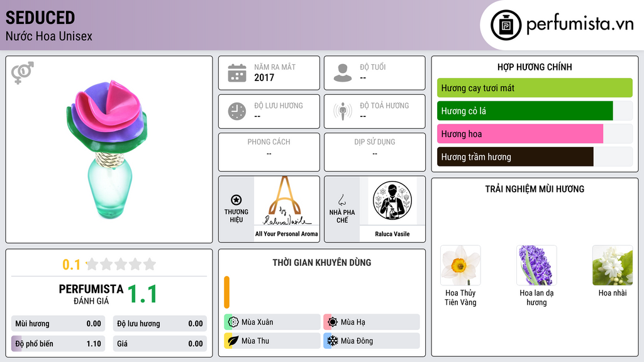
Task: Click the Mùa Hạ sun icon
Action: coord(333,322)
